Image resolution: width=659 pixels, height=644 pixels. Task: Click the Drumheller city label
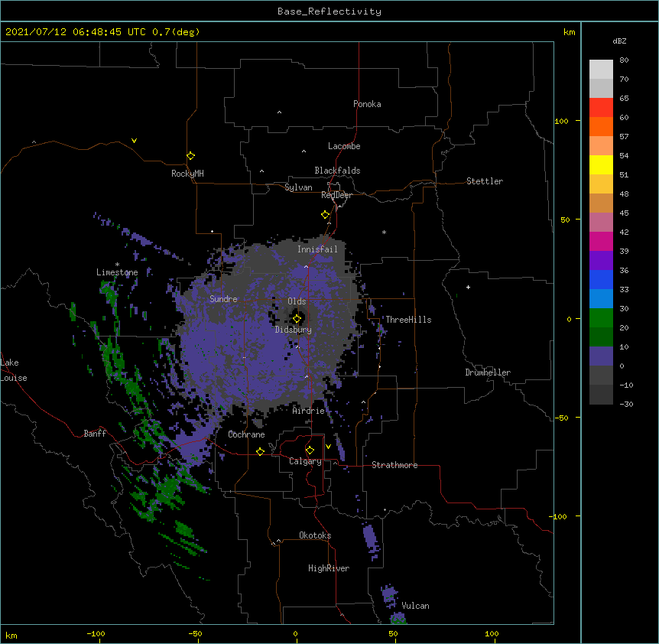click(488, 372)
